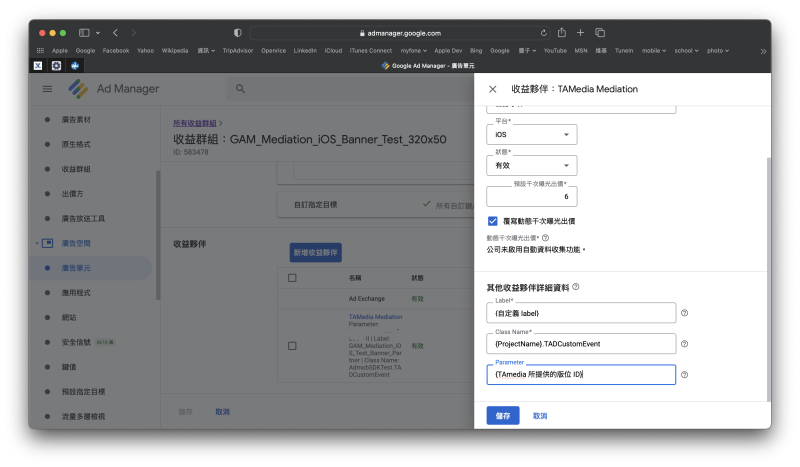The image size is (800, 467).
Task: Open help icon next to Class Name field
Action: pos(685,344)
